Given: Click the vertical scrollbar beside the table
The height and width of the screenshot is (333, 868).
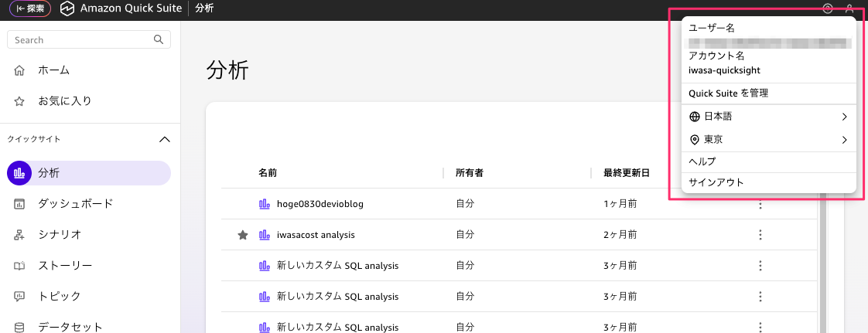Looking at the screenshot, I should [x=822, y=263].
